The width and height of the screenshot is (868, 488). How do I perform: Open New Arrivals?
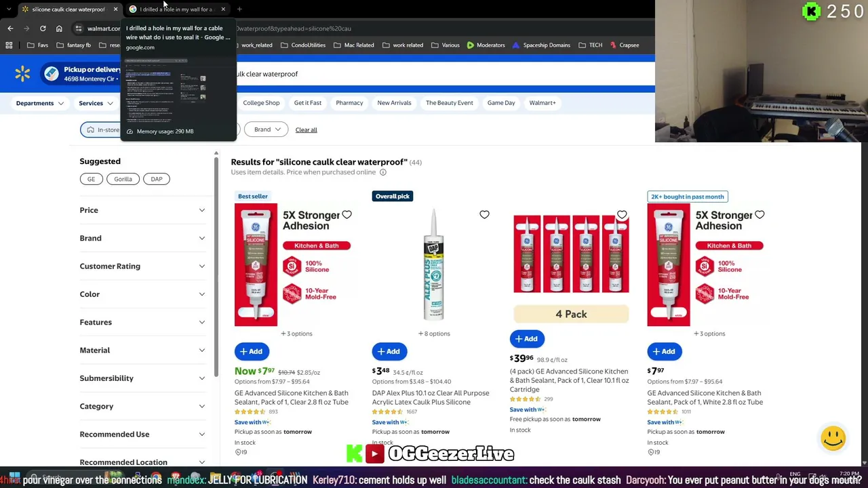click(x=394, y=103)
